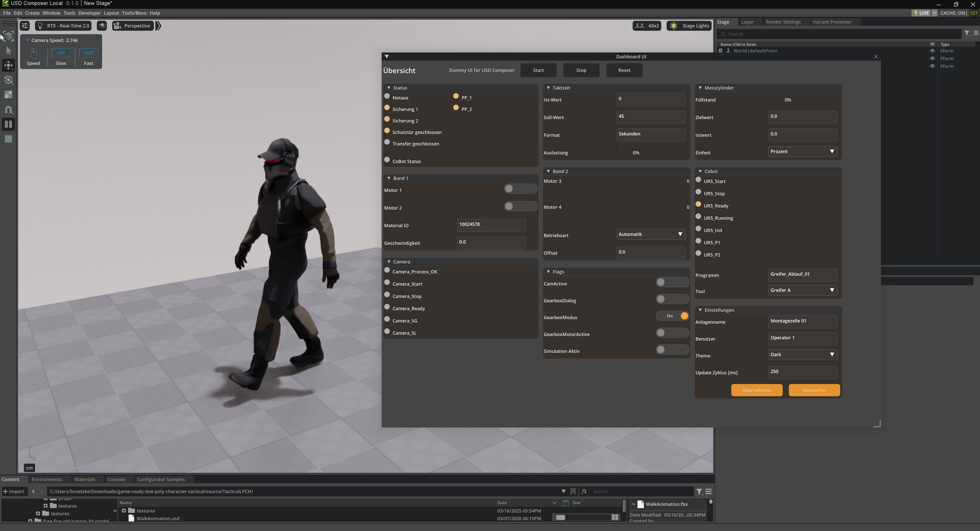This screenshot has width=980, height=531.
Task: Turn on the Motor 1 switch
Action: click(x=520, y=189)
